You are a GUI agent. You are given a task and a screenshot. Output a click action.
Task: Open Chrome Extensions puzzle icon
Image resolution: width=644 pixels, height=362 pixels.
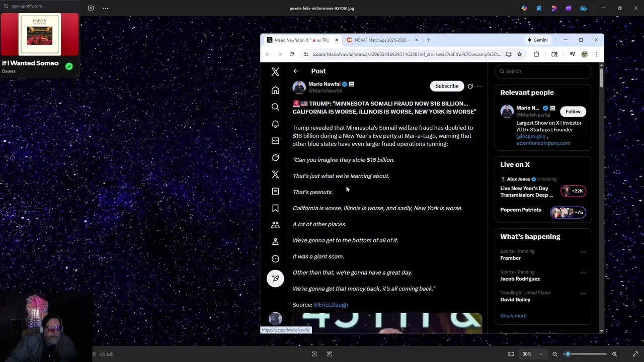pyautogui.click(x=536, y=54)
